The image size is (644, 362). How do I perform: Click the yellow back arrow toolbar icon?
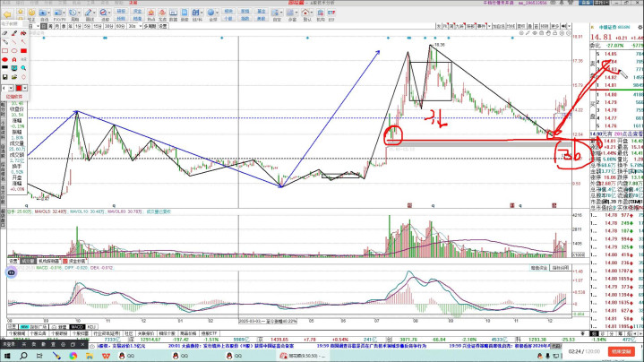point(6,16)
